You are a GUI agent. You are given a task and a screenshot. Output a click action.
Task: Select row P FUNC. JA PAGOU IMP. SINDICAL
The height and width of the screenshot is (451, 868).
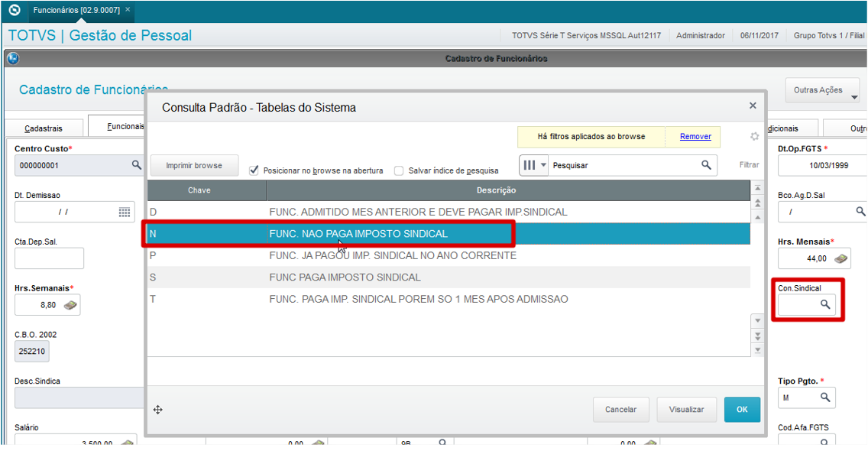tap(449, 255)
